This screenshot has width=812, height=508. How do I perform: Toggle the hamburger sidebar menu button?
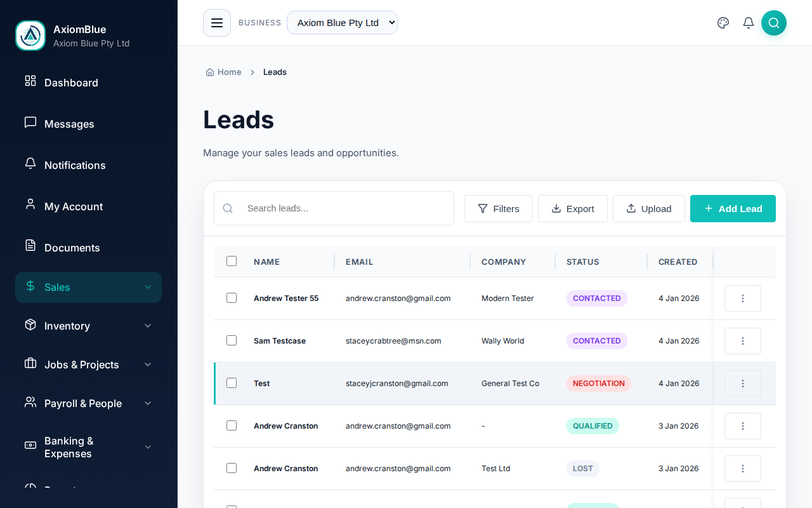[x=217, y=23]
